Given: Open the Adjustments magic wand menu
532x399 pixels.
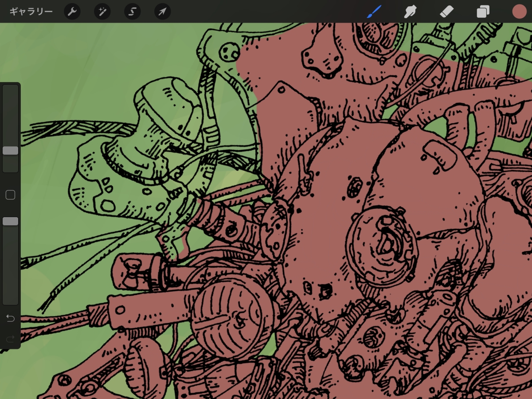Looking at the screenshot, I should coord(102,12).
